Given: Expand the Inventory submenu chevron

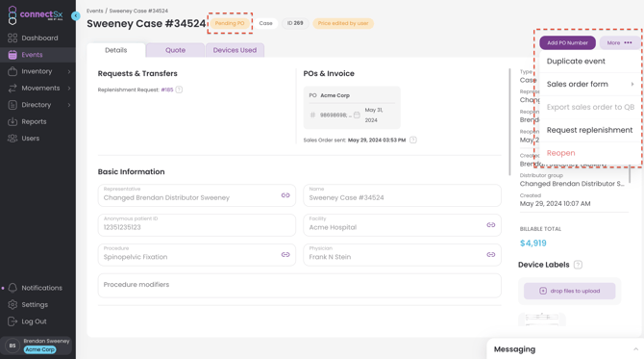Looking at the screenshot, I should tap(69, 71).
